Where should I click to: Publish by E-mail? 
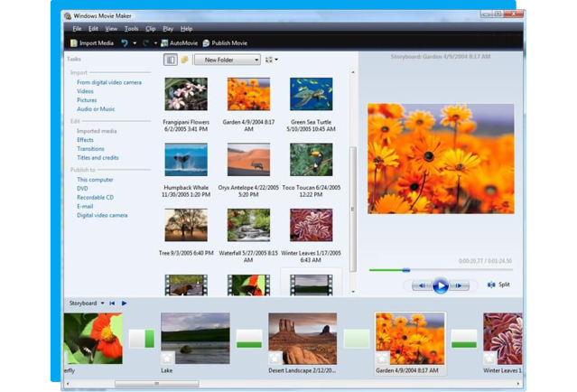pyautogui.click(x=85, y=207)
